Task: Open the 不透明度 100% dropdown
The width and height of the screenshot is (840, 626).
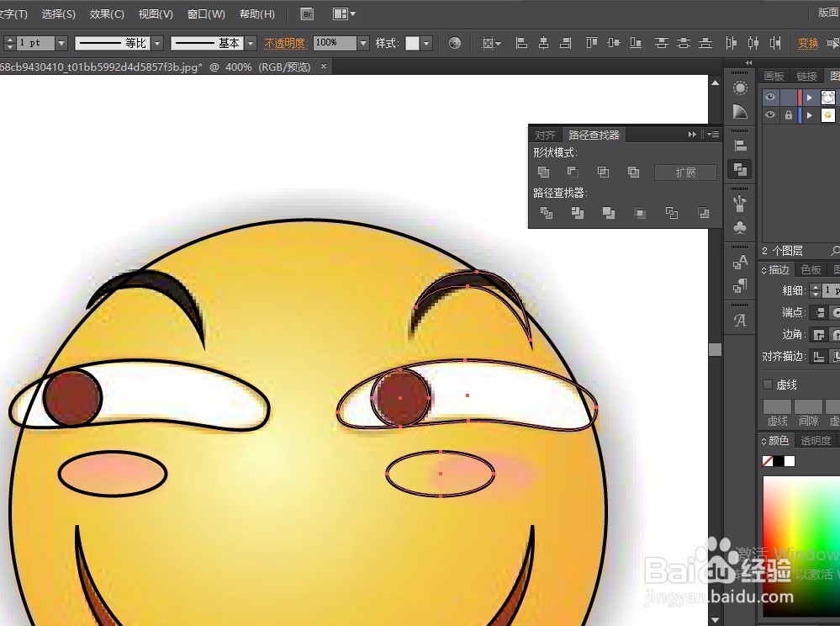Action: click(363, 43)
